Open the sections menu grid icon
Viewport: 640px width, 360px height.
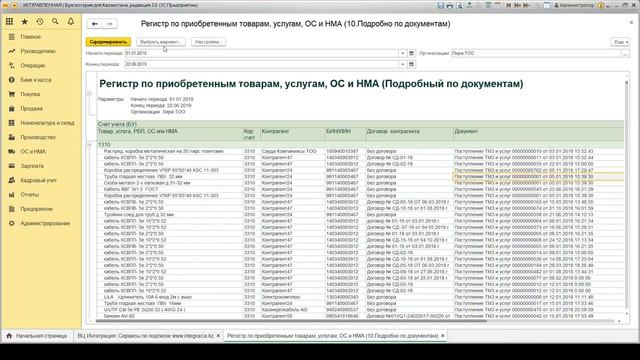[x=9, y=22]
